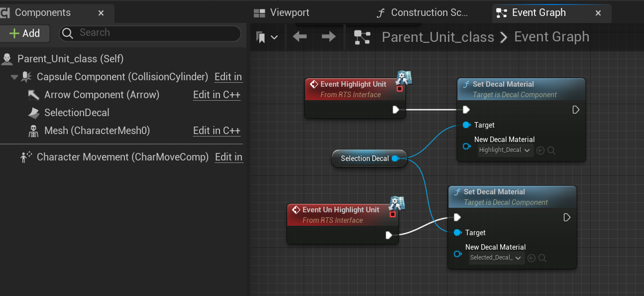Screen dimensions: 644x296
Task: Click Edit in C++ link for Arrow Component
Action: point(216,95)
